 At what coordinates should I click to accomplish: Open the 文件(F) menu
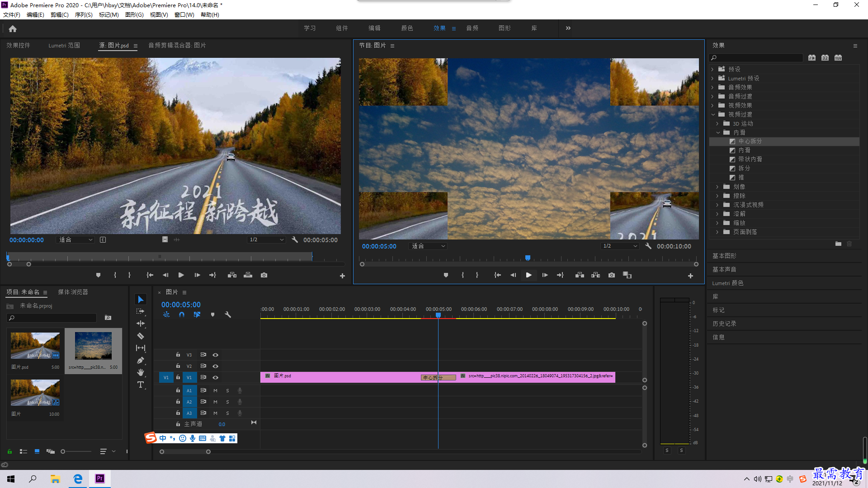tap(12, 14)
